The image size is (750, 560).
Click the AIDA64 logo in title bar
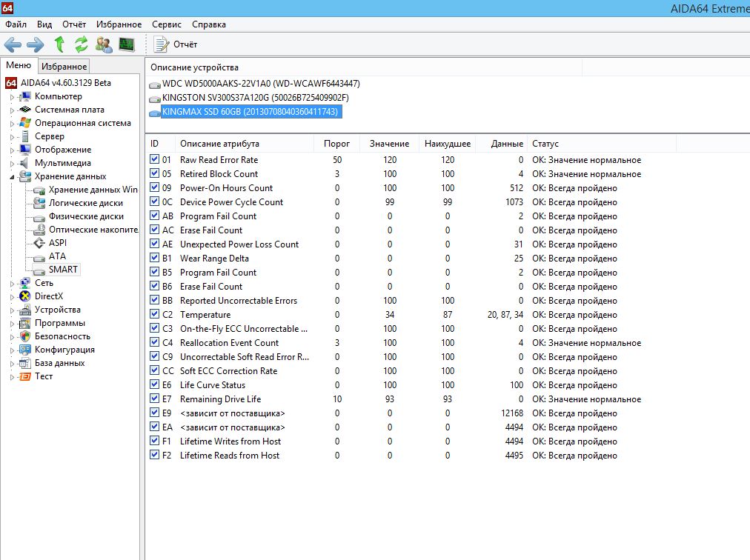tap(7, 8)
